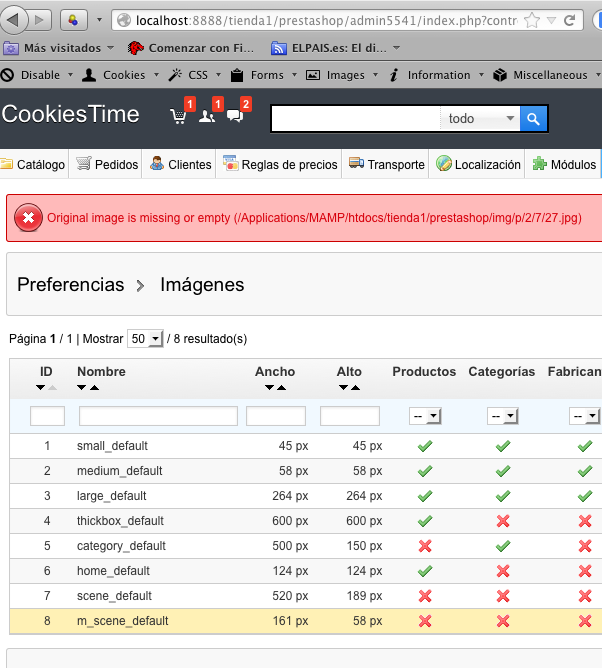Open the Reglas de precios tab
The width and height of the screenshot is (602, 668).
pyautogui.click(x=279, y=164)
